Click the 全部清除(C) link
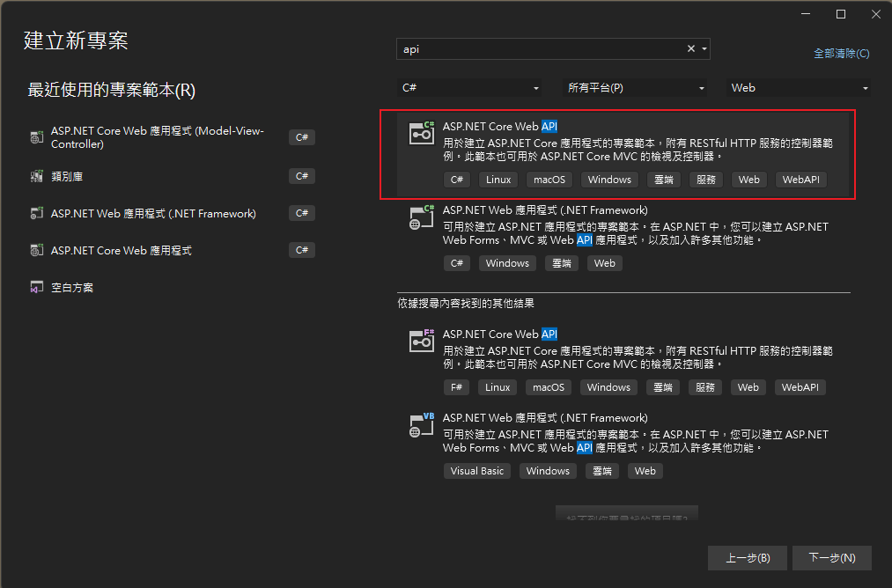Image resolution: width=892 pixels, height=588 pixels. pos(842,54)
